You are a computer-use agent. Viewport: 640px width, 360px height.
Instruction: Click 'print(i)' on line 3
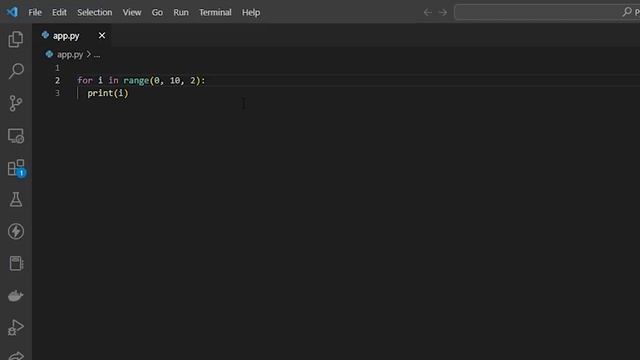108,93
